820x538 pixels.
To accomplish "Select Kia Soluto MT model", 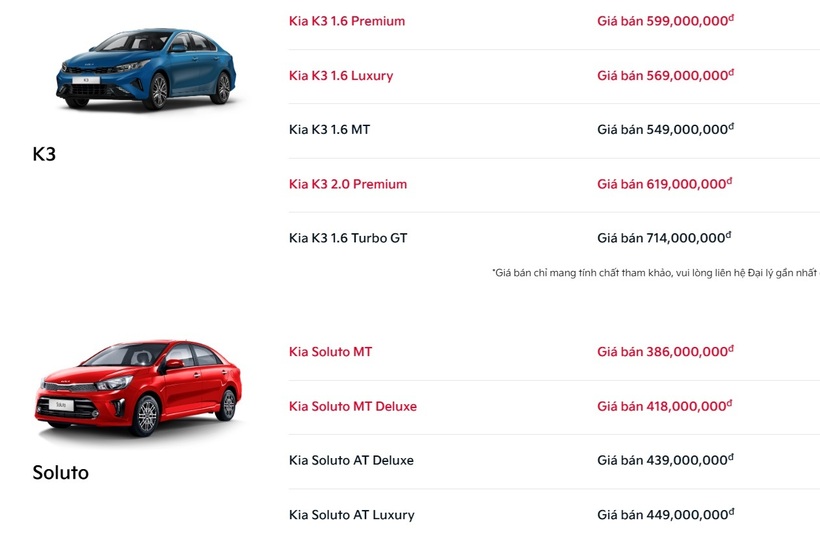I will 331,351.
